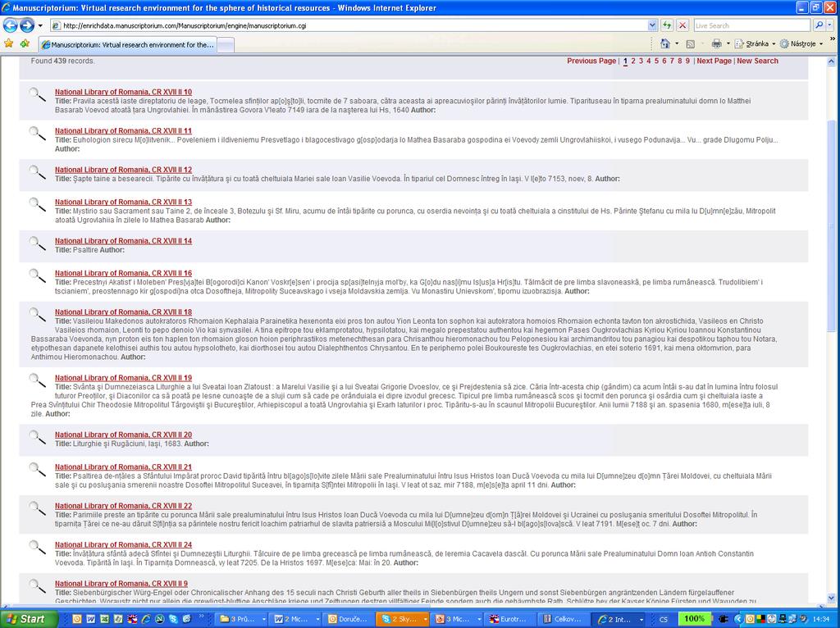This screenshot has height=628, width=840.
Task: Open magnifier icon for record CR XVII II 9
Action: (x=37, y=586)
